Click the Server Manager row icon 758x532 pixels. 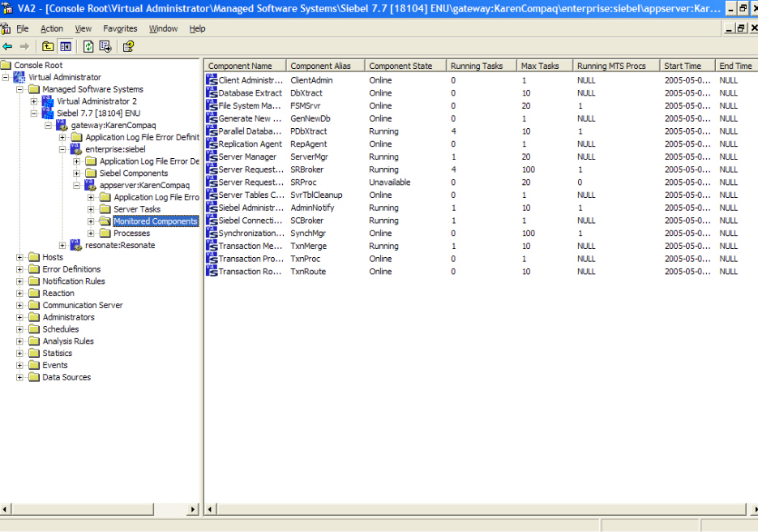pos(212,157)
